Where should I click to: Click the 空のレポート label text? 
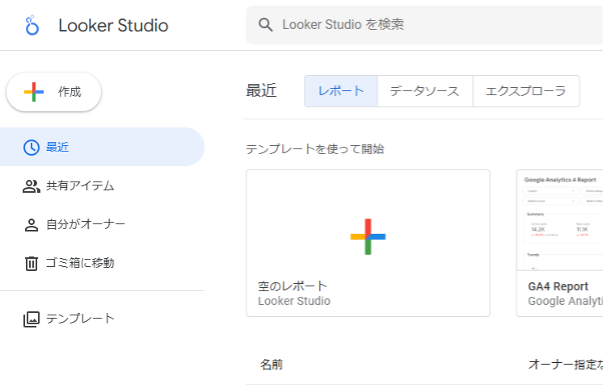292,286
